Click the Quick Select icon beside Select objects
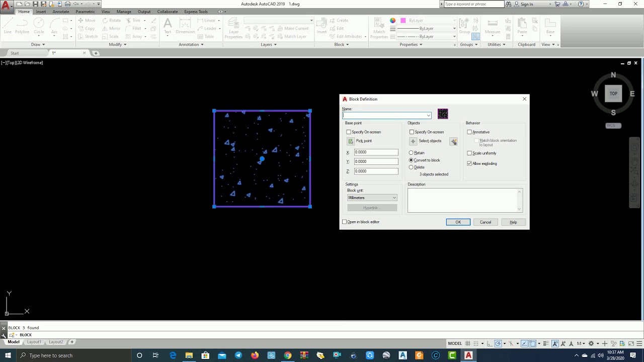This screenshot has height=362, width=644. 453,142
